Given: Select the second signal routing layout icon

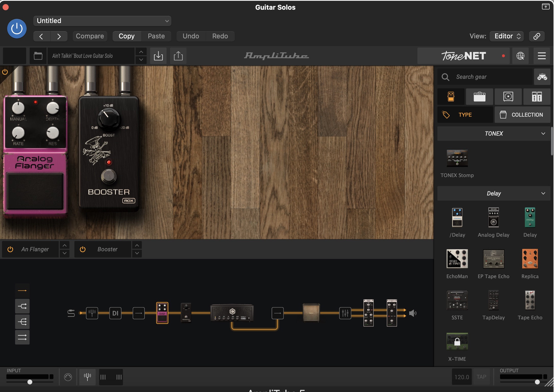Looking at the screenshot, I should [x=22, y=306].
